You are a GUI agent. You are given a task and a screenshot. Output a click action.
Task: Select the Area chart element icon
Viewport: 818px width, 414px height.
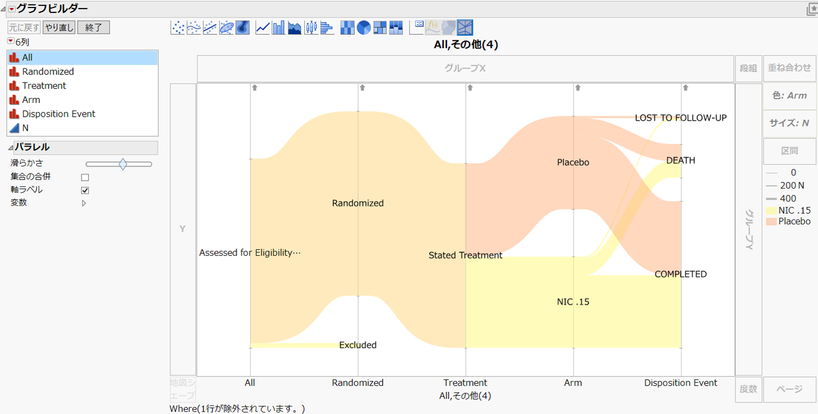[295, 28]
